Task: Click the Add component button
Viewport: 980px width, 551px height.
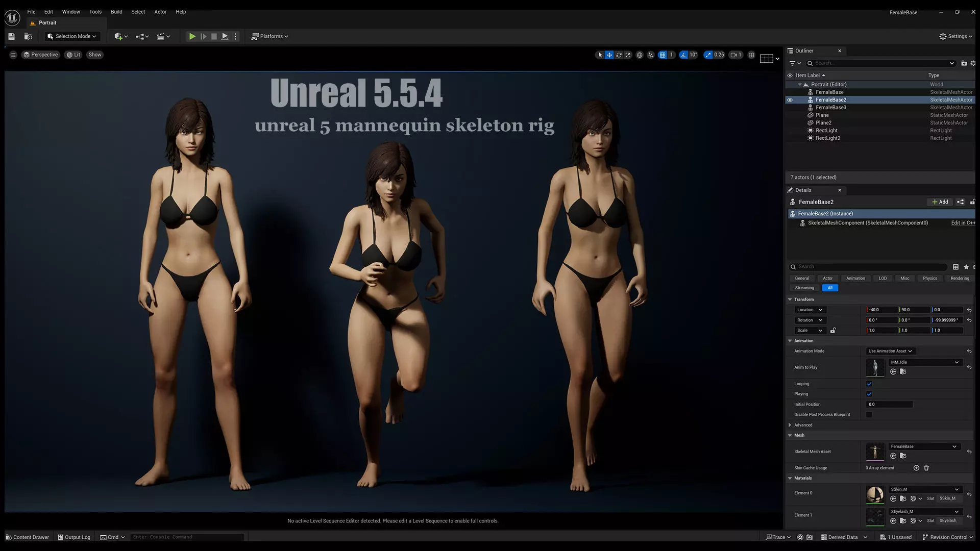Action: tap(940, 202)
